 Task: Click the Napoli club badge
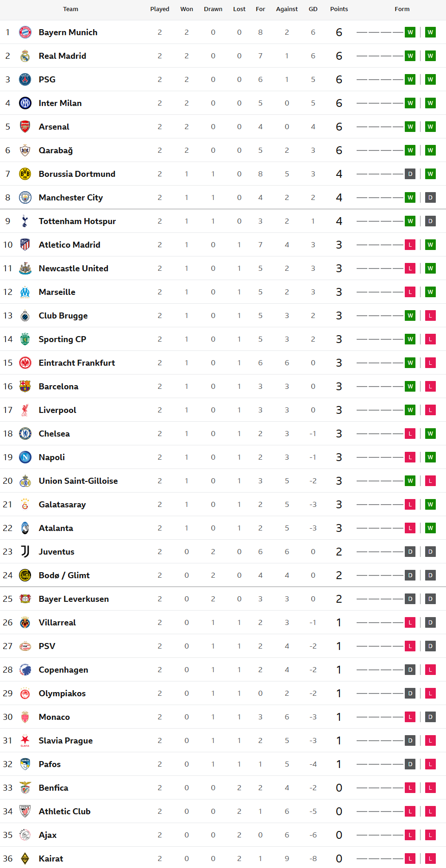click(25, 457)
